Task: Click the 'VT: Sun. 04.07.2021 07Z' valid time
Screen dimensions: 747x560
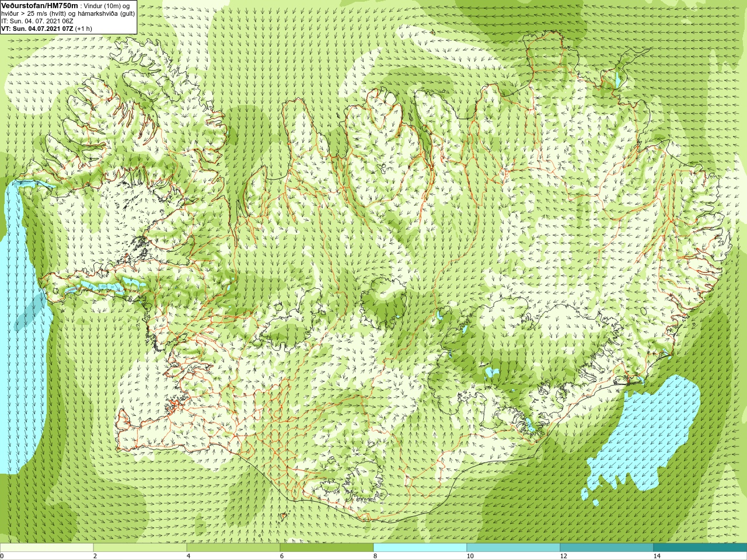Action: click(x=37, y=29)
